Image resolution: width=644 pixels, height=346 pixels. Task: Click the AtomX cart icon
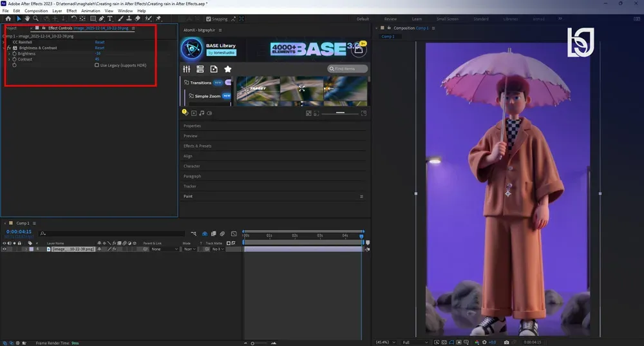point(359,50)
